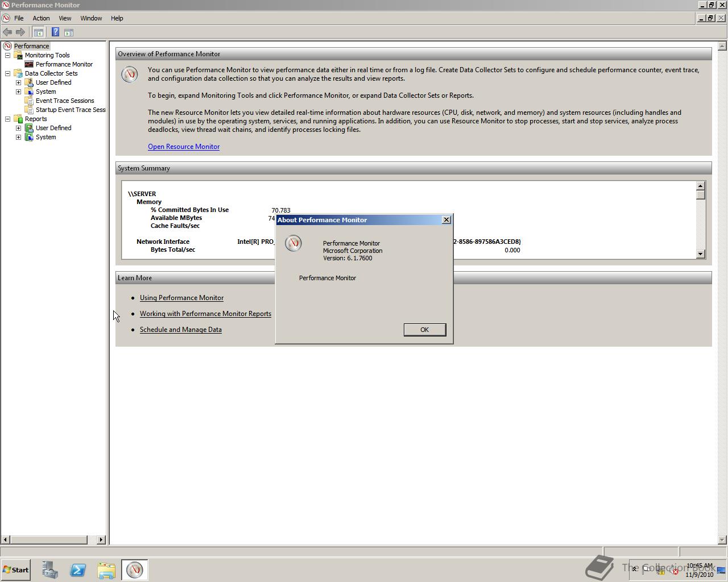Select Monitoring Tools tree item label
Screen dimensions: 728x582
pyautogui.click(x=47, y=55)
